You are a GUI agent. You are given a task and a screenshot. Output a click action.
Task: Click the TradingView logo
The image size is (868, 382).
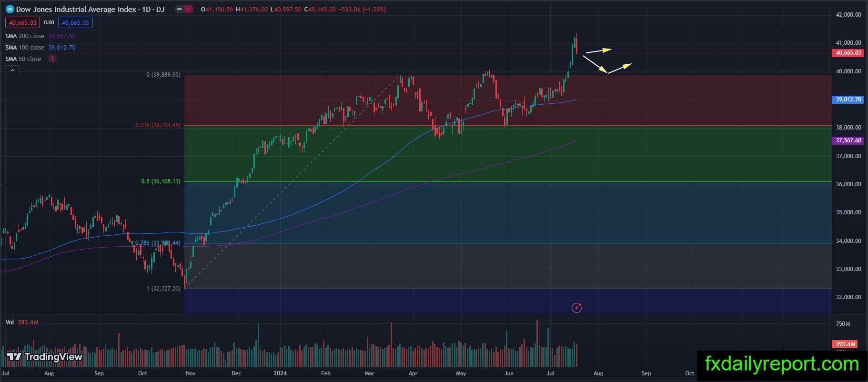point(45,357)
